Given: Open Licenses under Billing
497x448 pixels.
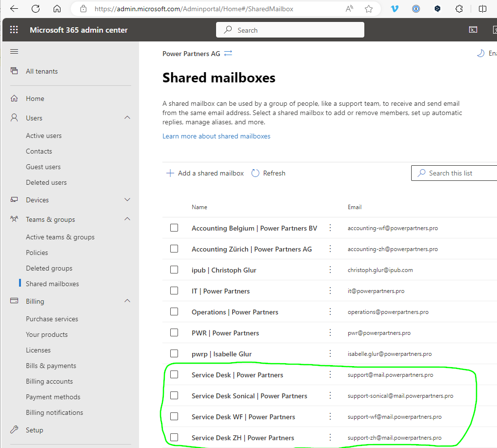Looking at the screenshot, I should pyautogui.click(x=39, y=350).
